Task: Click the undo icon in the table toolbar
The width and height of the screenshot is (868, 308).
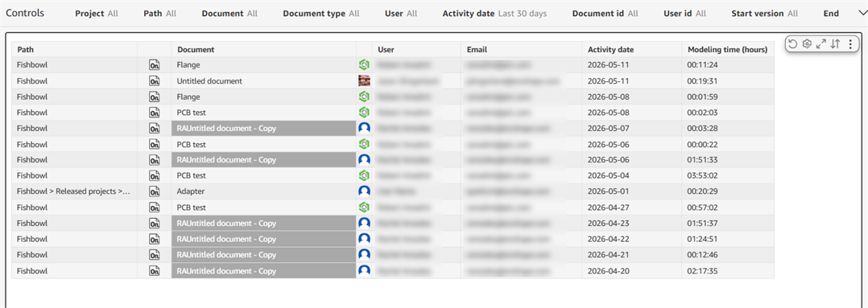Action: (792, 44)
